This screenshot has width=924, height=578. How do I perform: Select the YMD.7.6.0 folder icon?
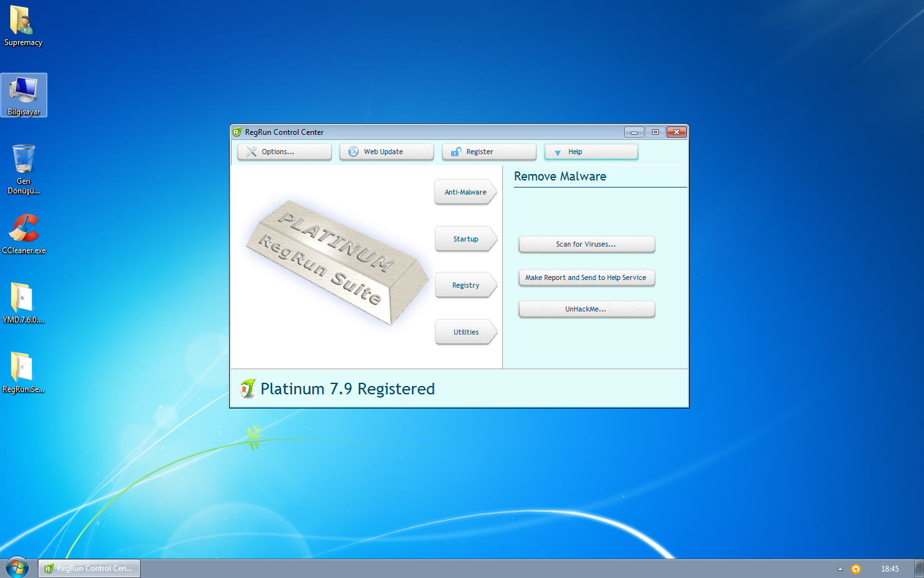[24, 303]
